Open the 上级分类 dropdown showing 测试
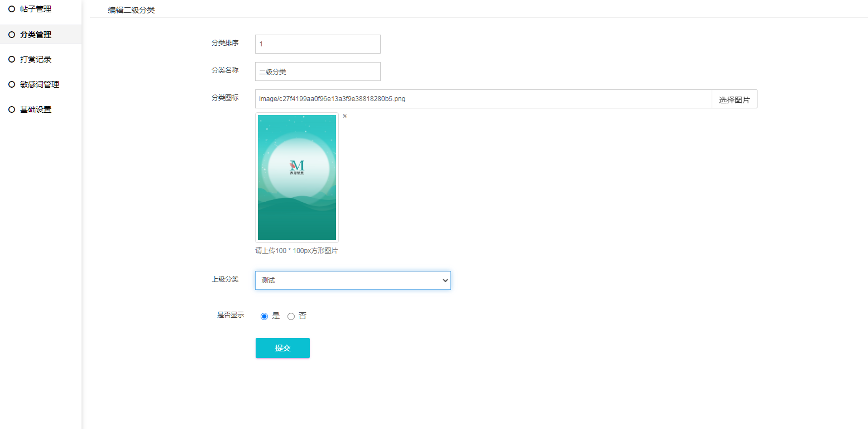The image size is (868, 429). point(346,280)
